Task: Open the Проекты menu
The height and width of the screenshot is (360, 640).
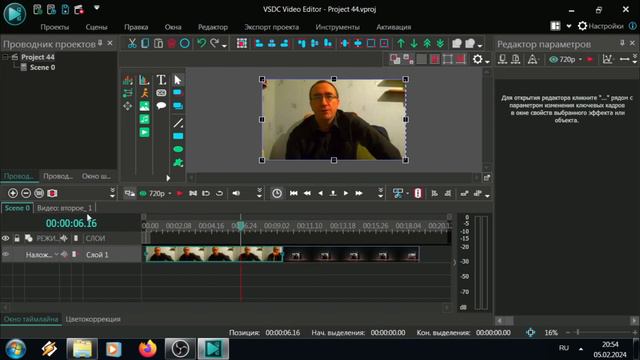Action: [55, 27]
